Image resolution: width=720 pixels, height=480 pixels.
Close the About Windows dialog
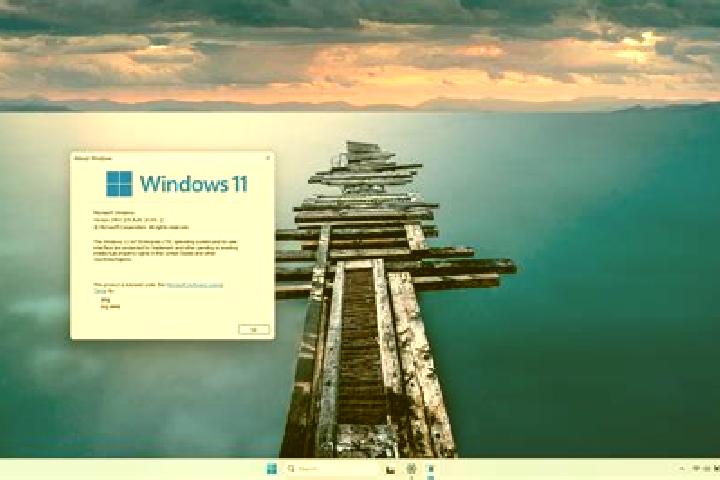point(268,158)
